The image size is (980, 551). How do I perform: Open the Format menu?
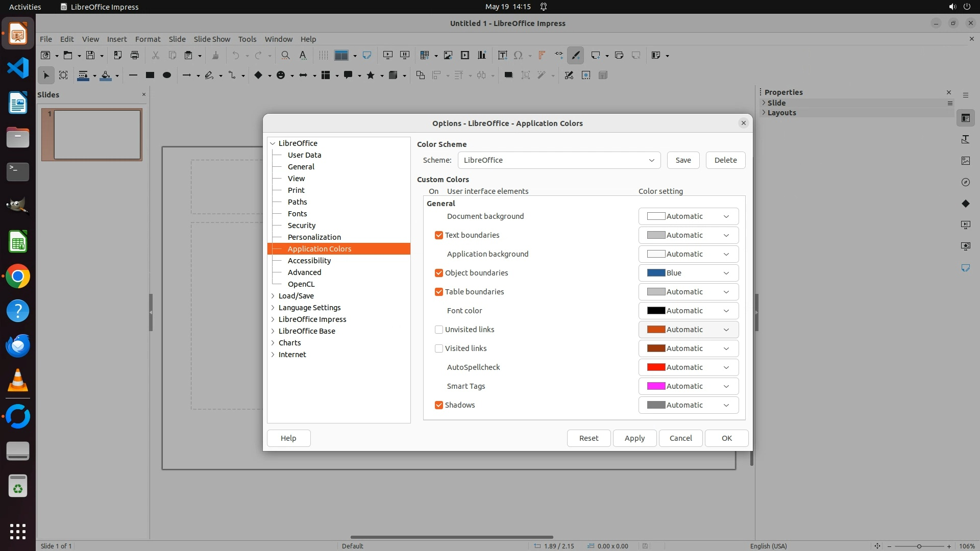pos(148,39)
